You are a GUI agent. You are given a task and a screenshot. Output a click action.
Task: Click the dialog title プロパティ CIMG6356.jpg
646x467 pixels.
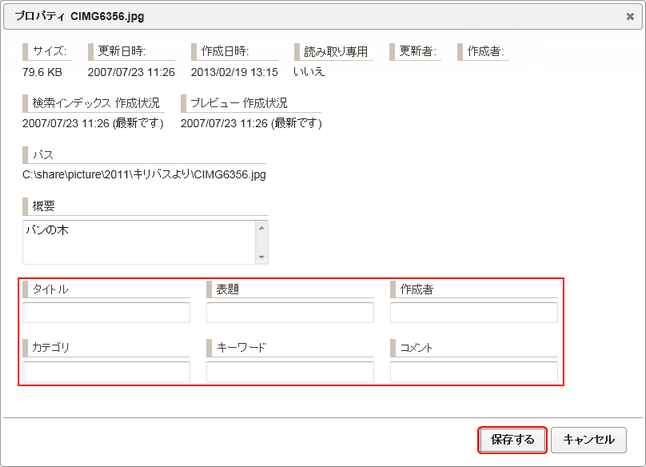point(80,16)
